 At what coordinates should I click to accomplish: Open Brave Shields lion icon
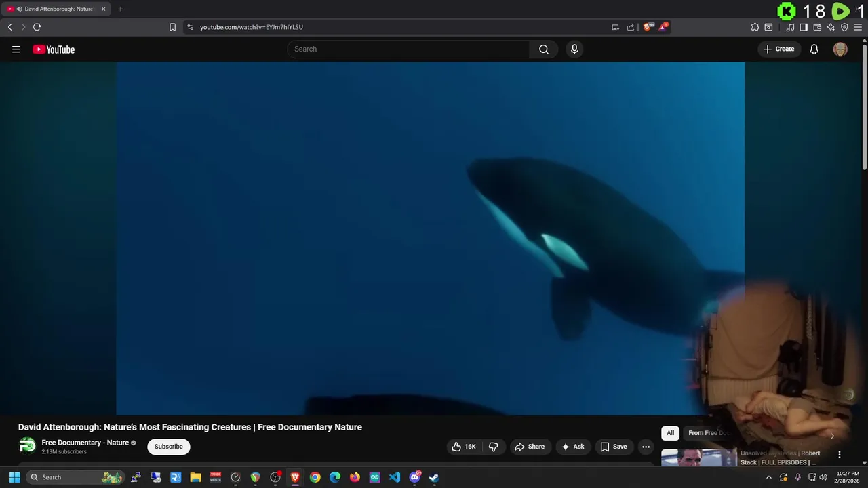648,27
